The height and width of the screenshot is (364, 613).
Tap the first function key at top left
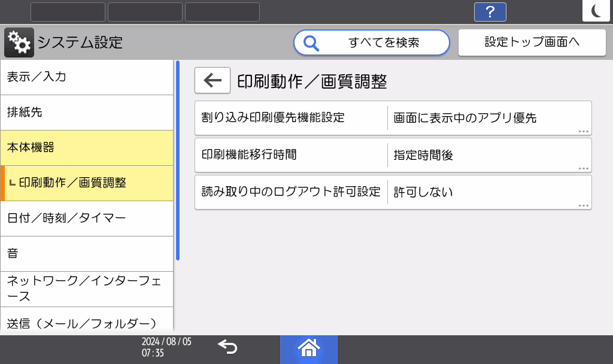click(x=68, y=11)
